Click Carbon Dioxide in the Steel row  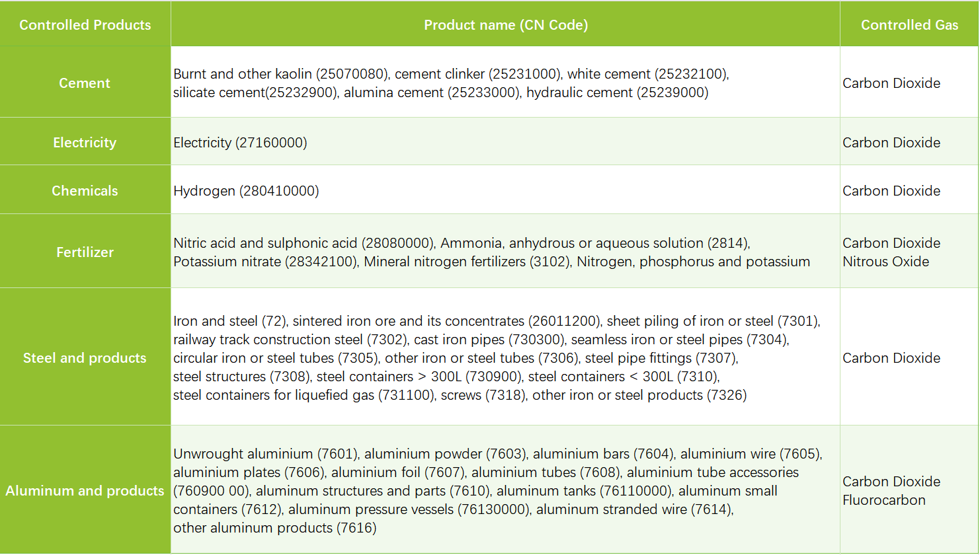[891, 358]
